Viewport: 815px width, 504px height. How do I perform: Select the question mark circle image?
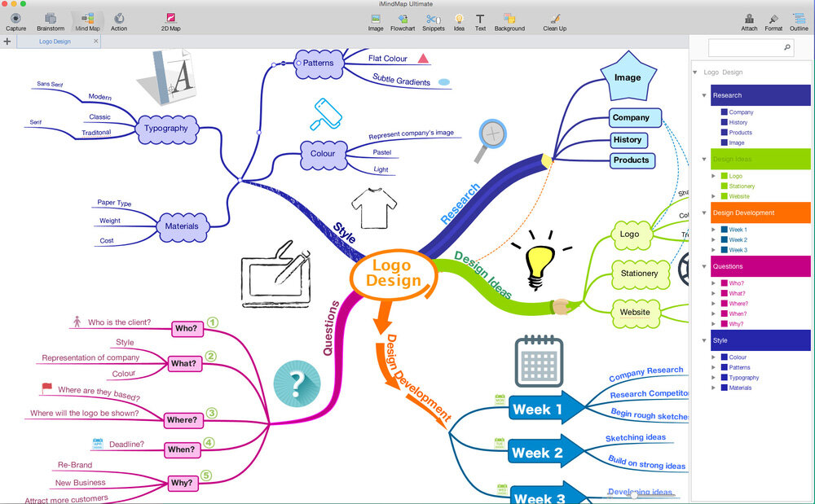tap(297, 383)
